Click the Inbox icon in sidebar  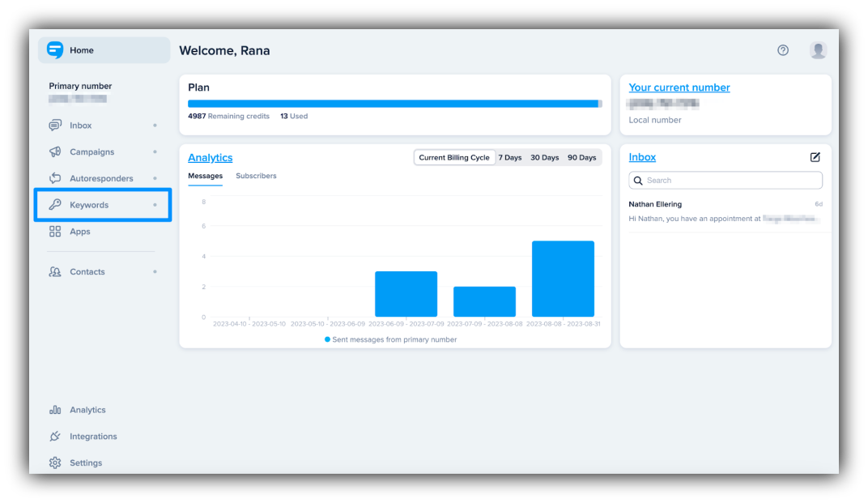pos(55,126)
